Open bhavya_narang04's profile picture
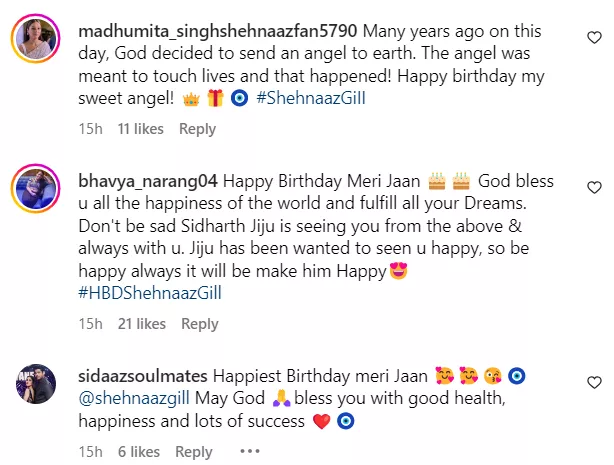Viewport: 614px width, 465px height. click(x=36, y=188)
